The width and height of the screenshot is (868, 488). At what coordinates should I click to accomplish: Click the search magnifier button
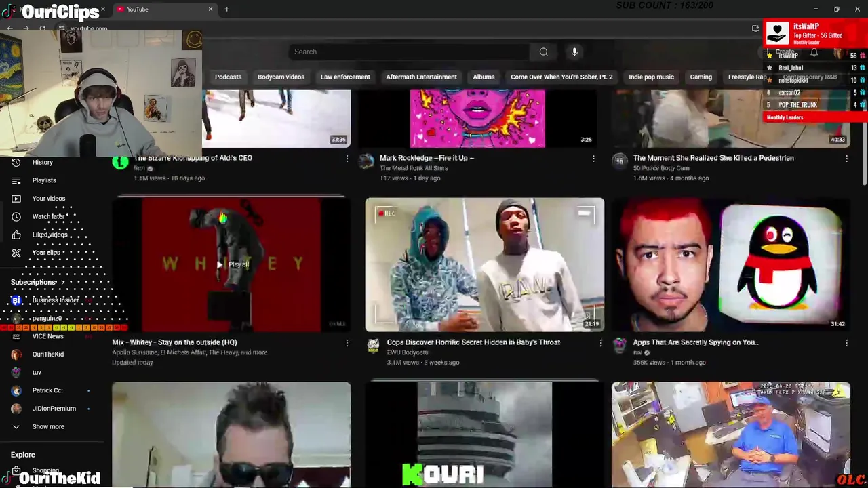[543, 52]
